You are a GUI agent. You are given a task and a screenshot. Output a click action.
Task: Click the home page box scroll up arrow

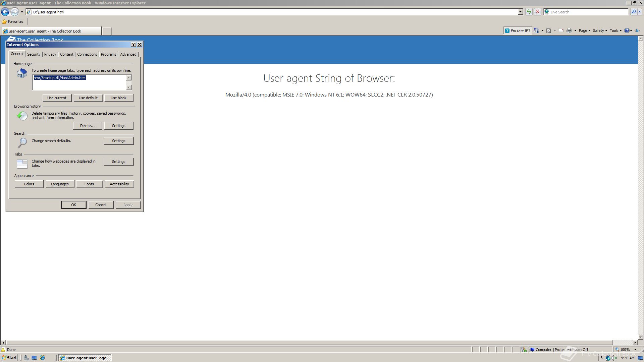point(129,78)
